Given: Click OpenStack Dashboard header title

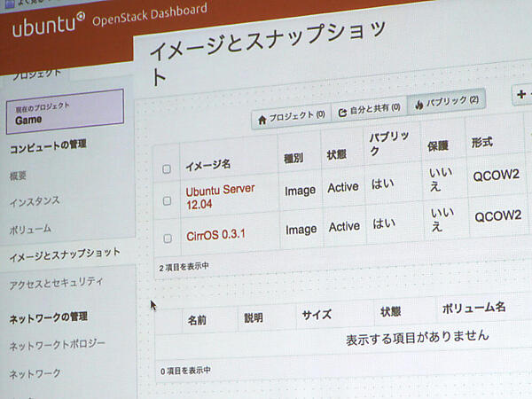Looking at the screenshot, I should click(150, 14).
